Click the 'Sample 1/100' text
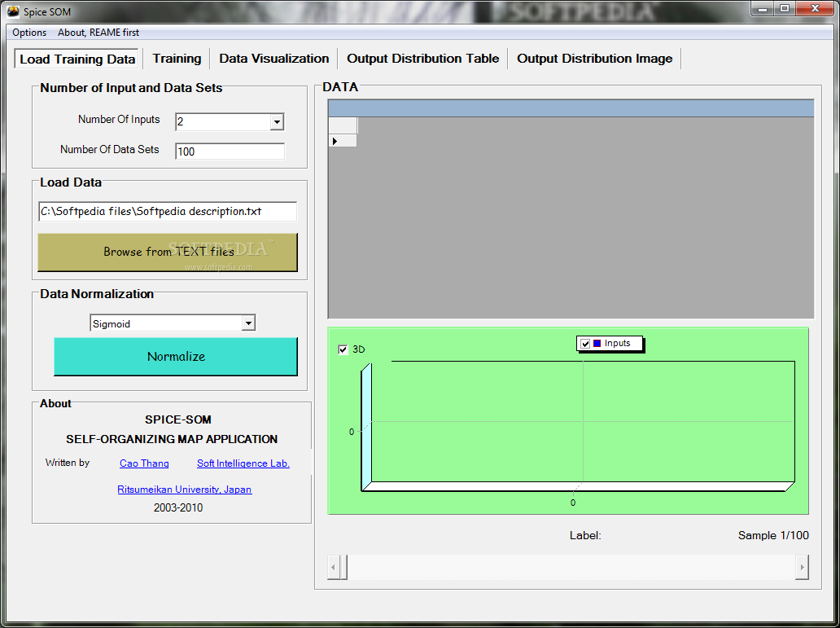Image resolution: width=840 pixels, height=628 pixels. pos(773,535)
